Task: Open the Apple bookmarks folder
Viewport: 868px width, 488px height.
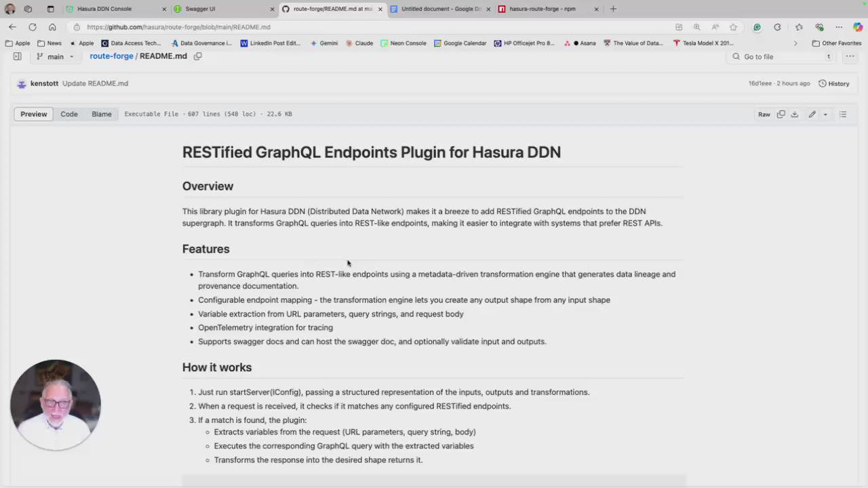Action: (x=18, y=43)
